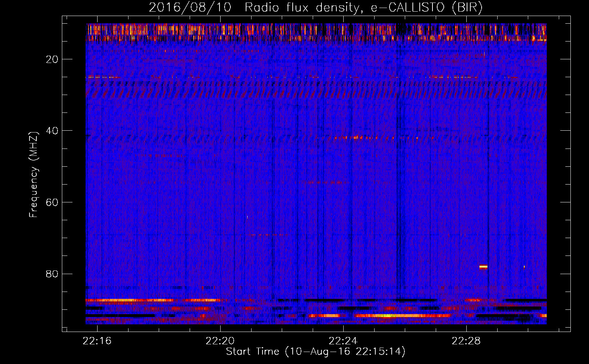589x364 pixels.
Task: Click the 22:16 time tick label
Action: click(x=97, y=341)
